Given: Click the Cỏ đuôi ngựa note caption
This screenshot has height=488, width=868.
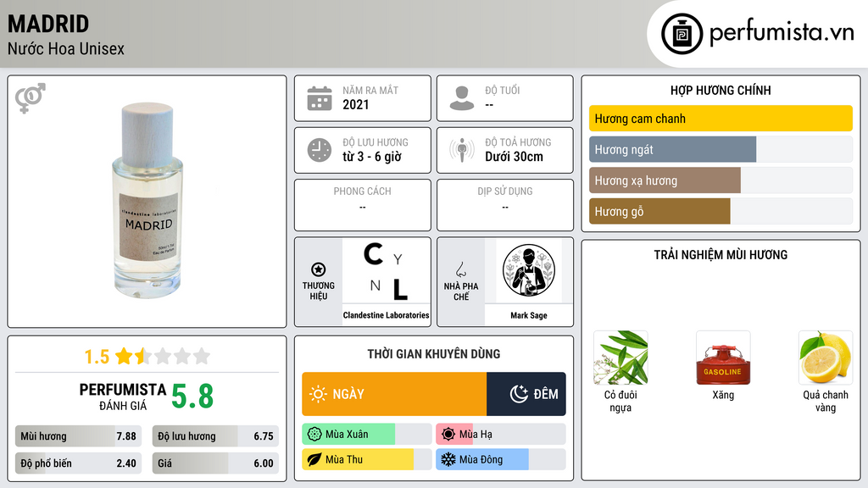Looking at the screenshot, I should pyautogui.click(x=620, y=401).
